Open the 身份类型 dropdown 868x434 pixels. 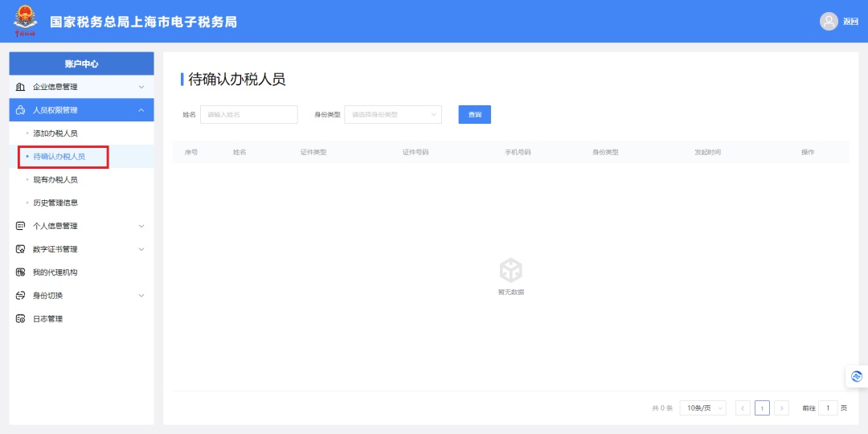[x=393, y=115]
